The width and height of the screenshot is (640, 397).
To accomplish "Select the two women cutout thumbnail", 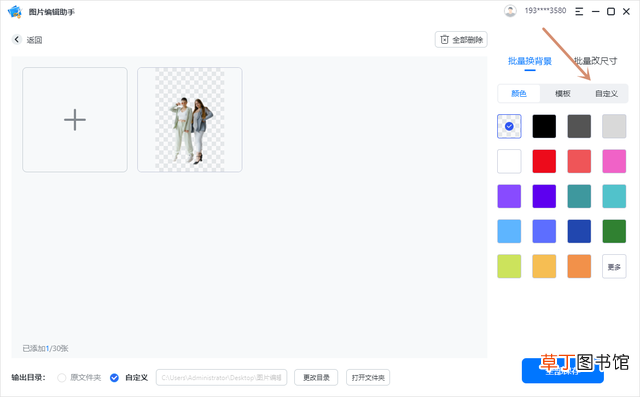I will coord(190,120).
